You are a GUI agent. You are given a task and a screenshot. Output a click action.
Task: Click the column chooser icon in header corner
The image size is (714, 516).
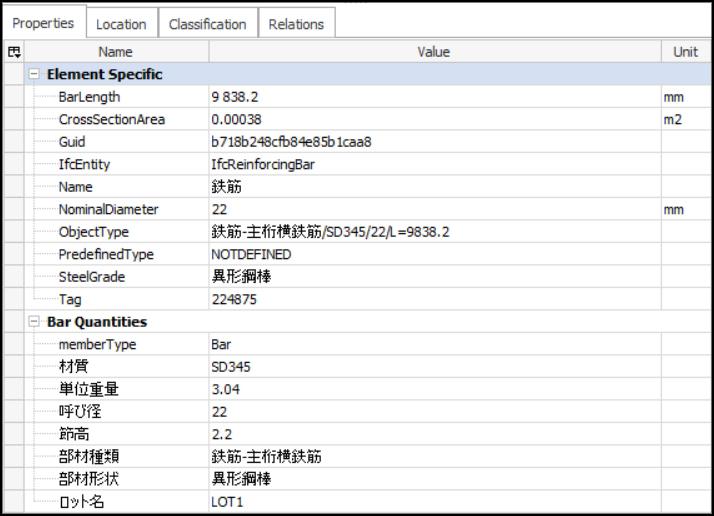point(14,51)
